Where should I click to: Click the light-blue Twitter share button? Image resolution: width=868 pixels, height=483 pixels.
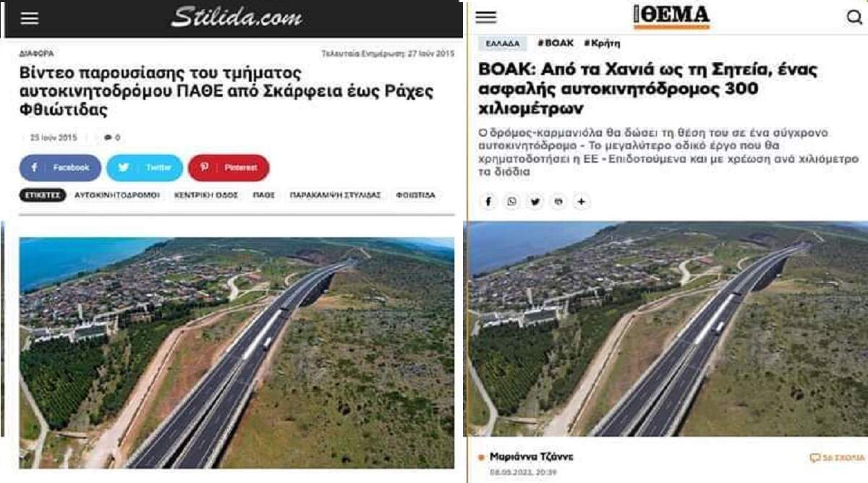click(145, 168)
